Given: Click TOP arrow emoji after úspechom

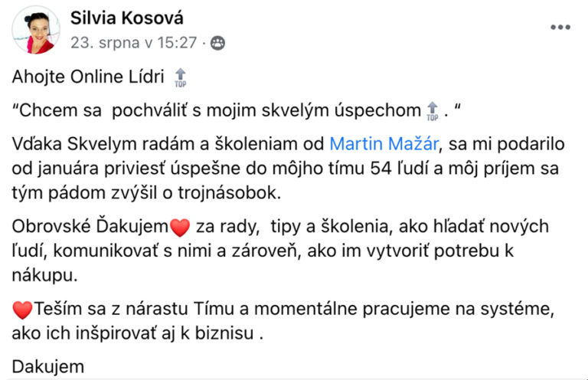Looking at the screenshot, I should tap(432, 111).
